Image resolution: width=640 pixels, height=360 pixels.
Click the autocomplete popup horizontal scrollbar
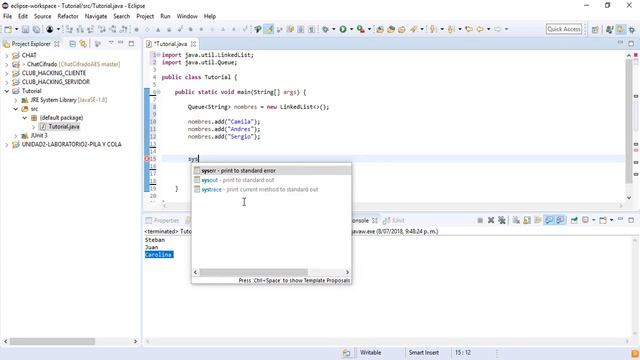253,272
